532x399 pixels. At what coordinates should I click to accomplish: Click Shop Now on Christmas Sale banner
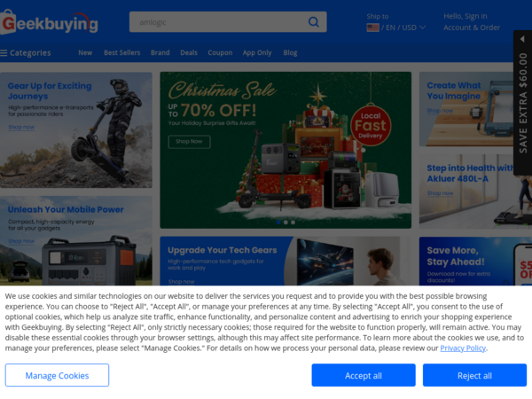click(189, 142)
